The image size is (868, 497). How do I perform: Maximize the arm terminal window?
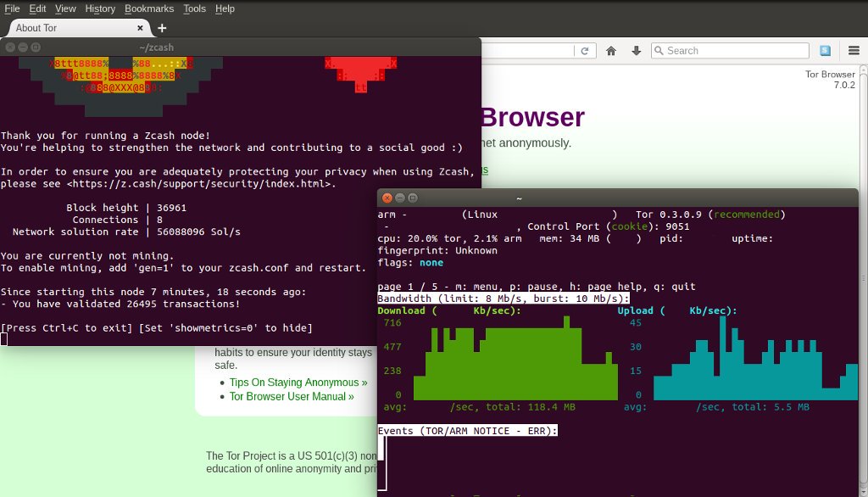[413, 198]
